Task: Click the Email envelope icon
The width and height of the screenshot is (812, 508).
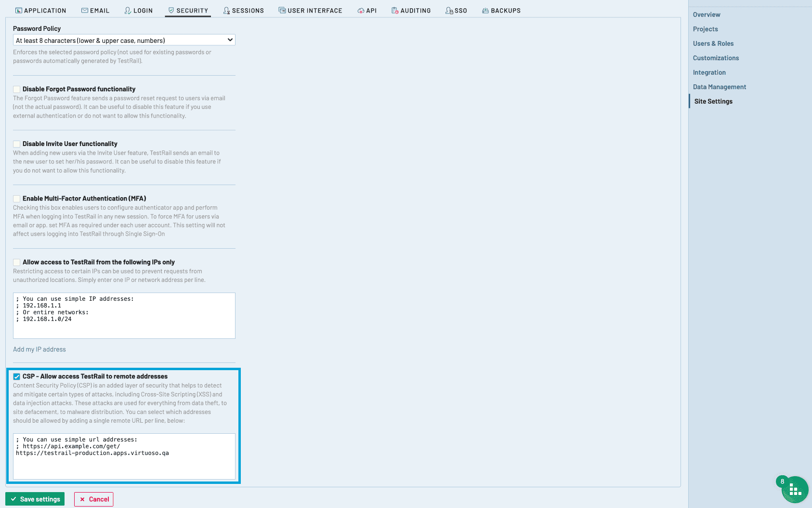Action: point(85,11)
